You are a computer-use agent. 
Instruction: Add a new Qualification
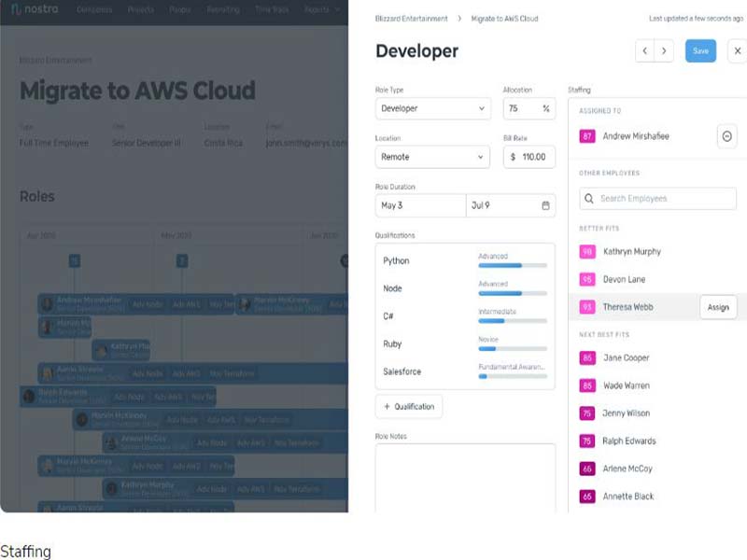click(x=409, y=407)
